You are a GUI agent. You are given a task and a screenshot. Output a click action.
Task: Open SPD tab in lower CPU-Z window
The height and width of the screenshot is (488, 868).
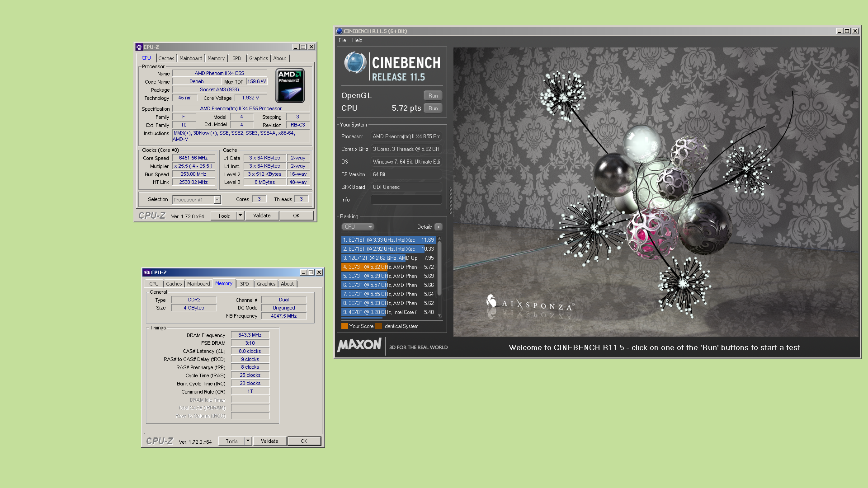pos(245,284)
